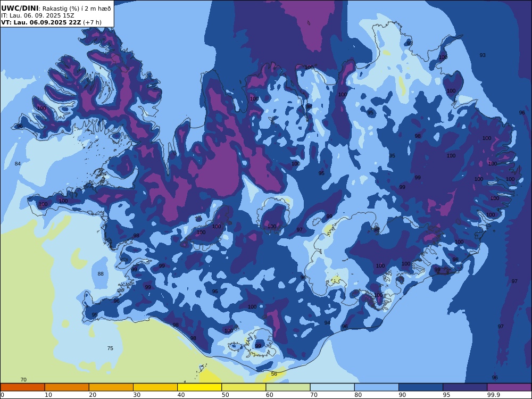Viewport: 532px width, 399px height.
Task: Pick the 60–70 light green legend swatch
Action: click(288, 387)
